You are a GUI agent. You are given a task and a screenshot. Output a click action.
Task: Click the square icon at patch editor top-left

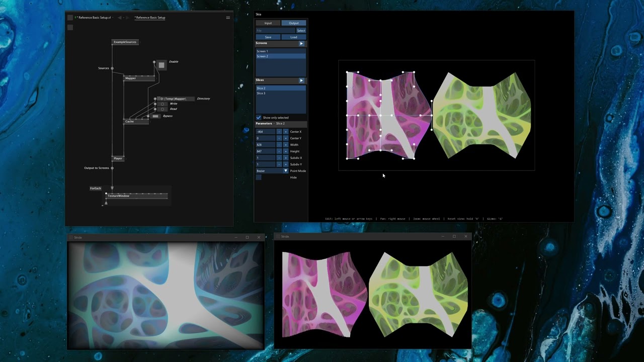pyautogui.click(x=70, y=18)
